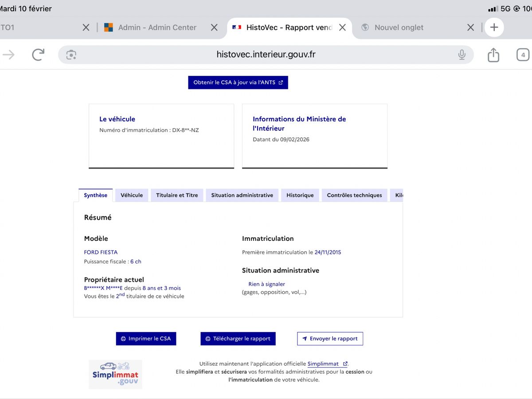Tap the lens search icon in address bar

(71, 55)
